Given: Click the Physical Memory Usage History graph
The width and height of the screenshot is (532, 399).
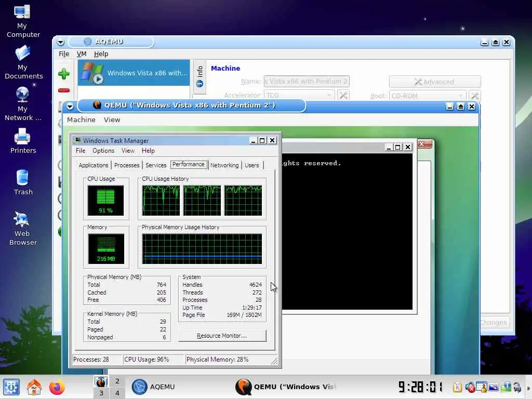Looking at the screenshot, I should point(202,249).
